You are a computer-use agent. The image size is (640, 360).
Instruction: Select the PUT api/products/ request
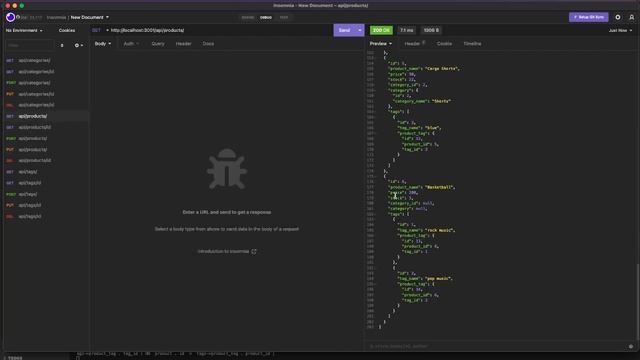point(46,150)
